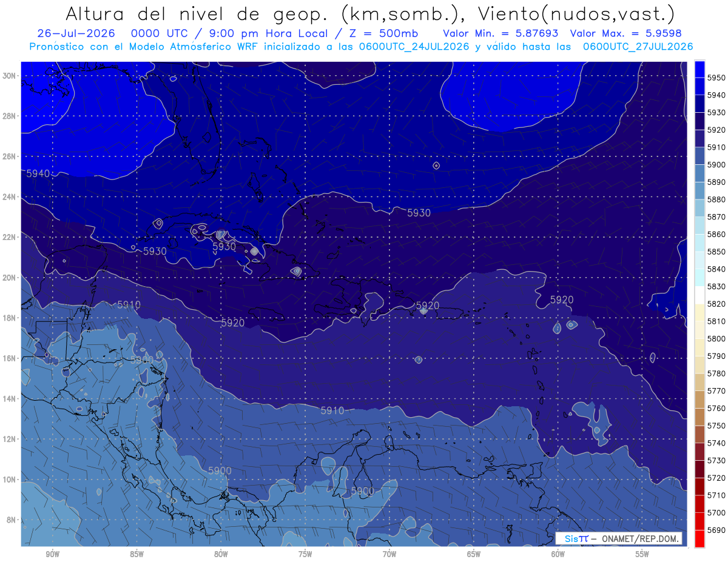
Task: Click the valid-until time '0600UTC_27JUL2026'
Action: [638, 47]
